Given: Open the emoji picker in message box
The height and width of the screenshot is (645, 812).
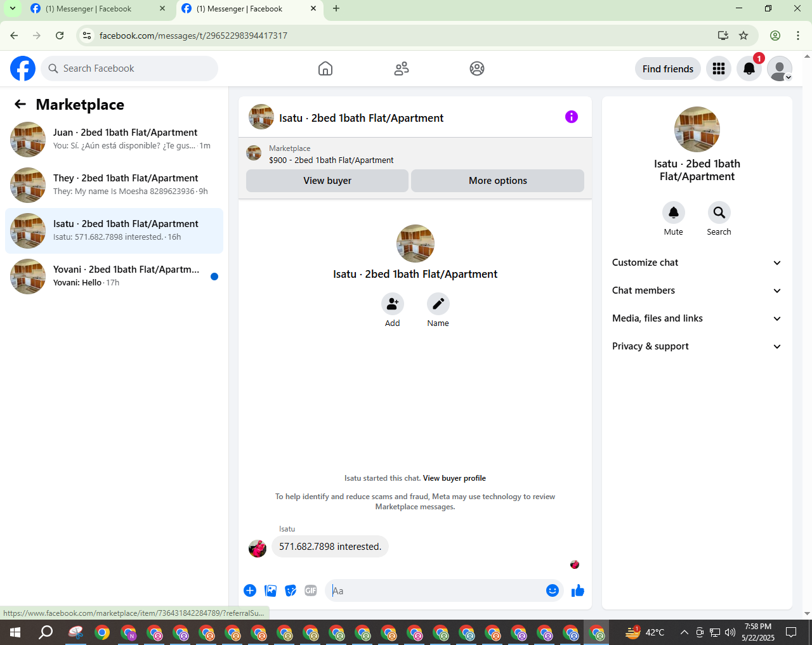Looking at the screenshot, I should 553,590.
